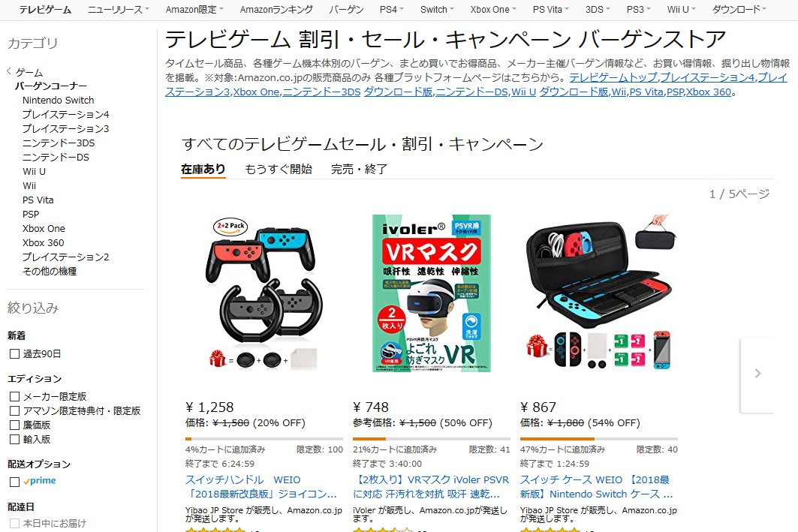Open the バーゲン menu item

coord(346,9)
